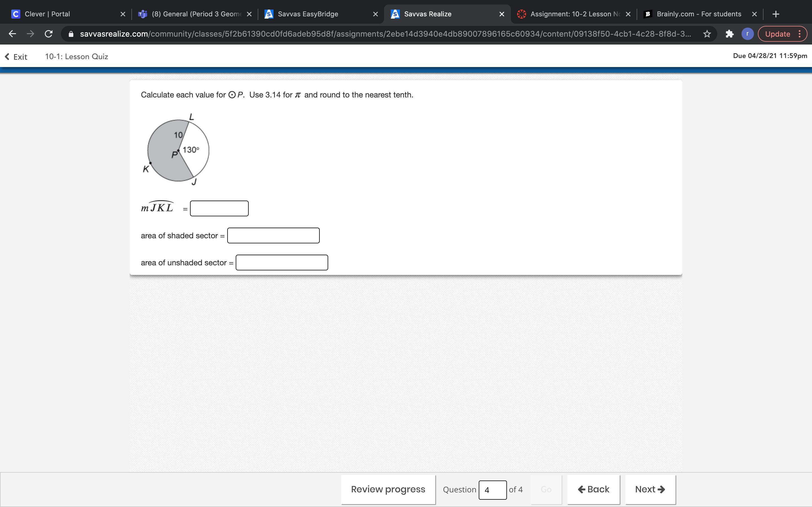
Task: Click the question number box
Action: (492, 490)
